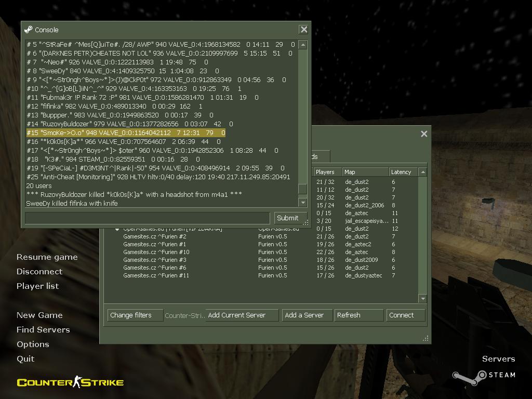Click the server browser resize grip
The height and width of the screenshot is (399, 532).
pos(425,338)
